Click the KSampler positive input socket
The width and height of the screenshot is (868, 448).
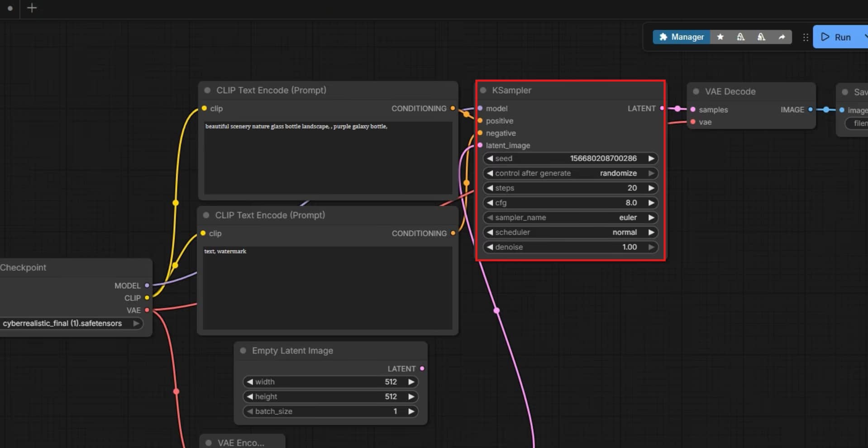pos(480,120)
